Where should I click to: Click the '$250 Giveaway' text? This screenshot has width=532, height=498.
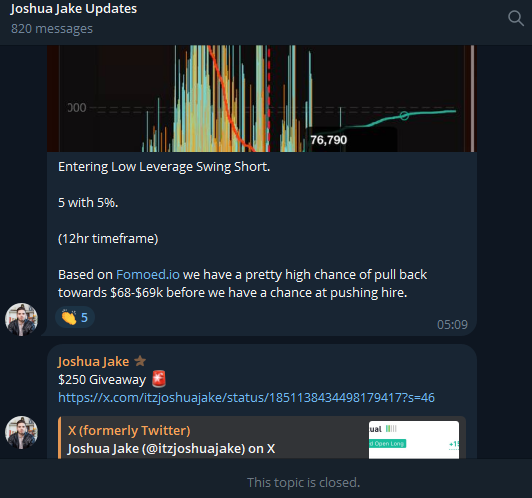pyautogui.click(x=102, y=379)
